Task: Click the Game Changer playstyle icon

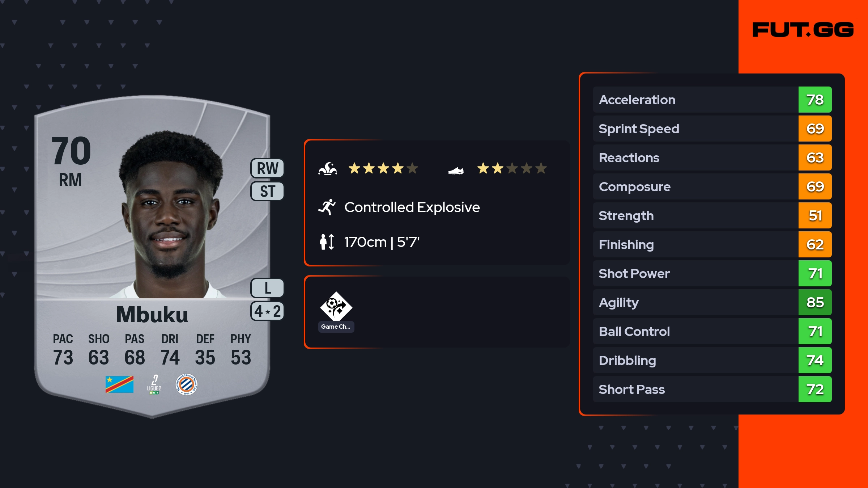Action: 336,306
